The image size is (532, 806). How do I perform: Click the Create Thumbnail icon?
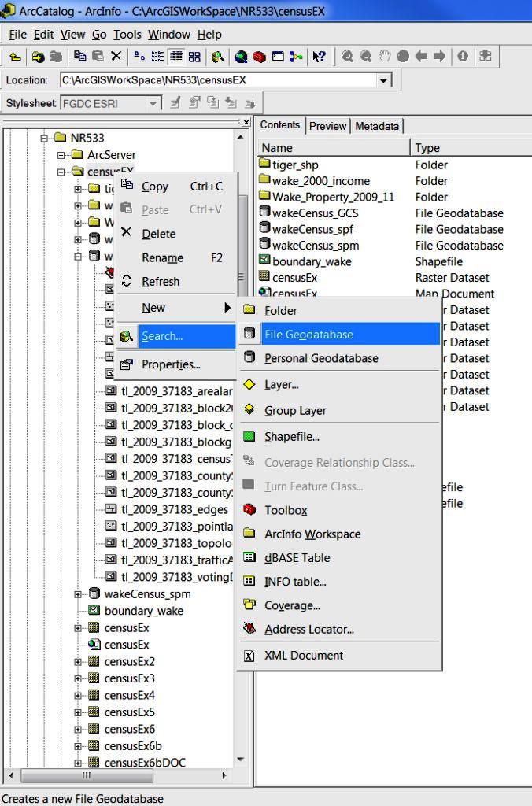point(486,56)
